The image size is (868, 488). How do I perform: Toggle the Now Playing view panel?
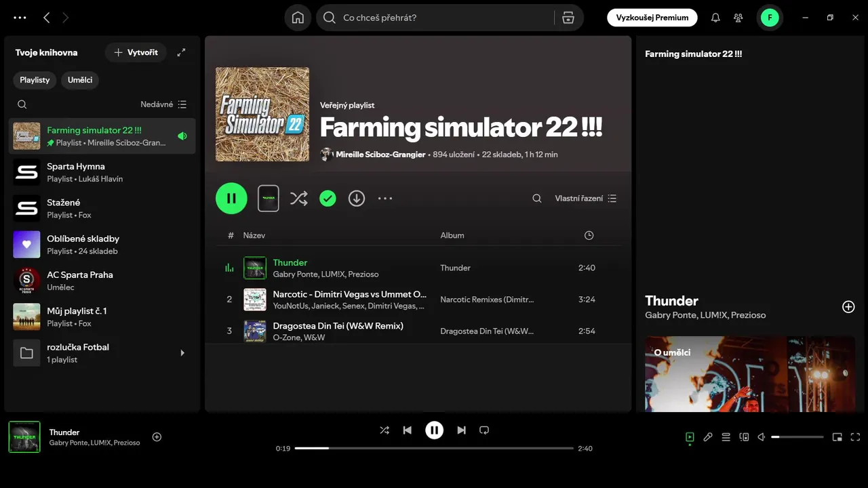coord(690,437)
